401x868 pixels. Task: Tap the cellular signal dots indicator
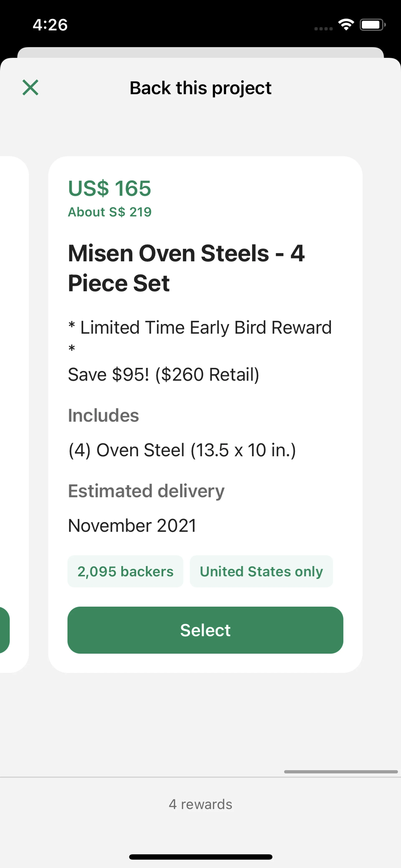click(x=323, y=29)
